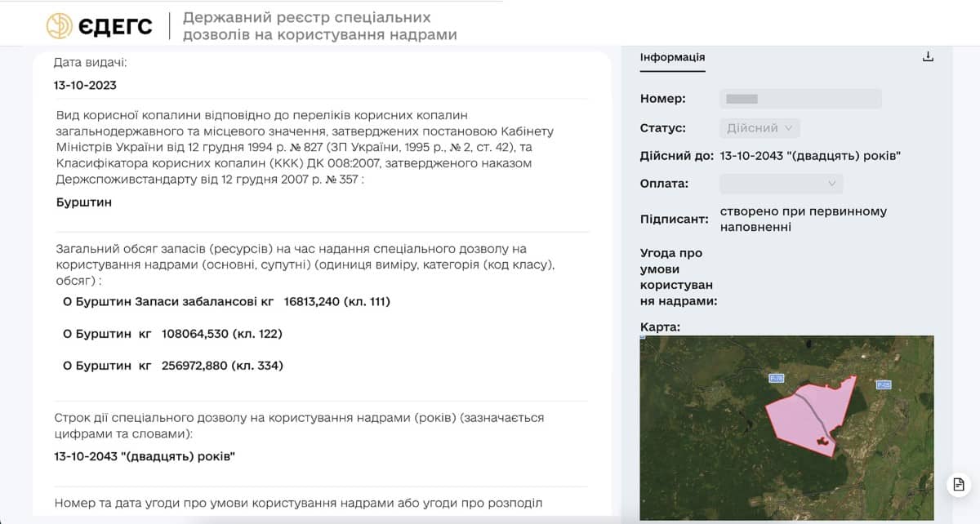Select the 256972,880 (кл. 334) row

tap(173, 366)
